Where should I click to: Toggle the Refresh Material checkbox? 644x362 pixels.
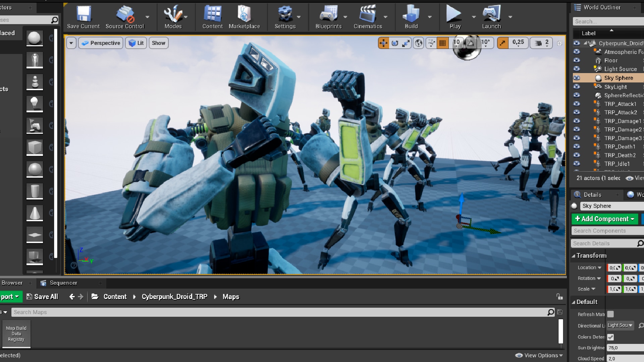coord(610,314)
